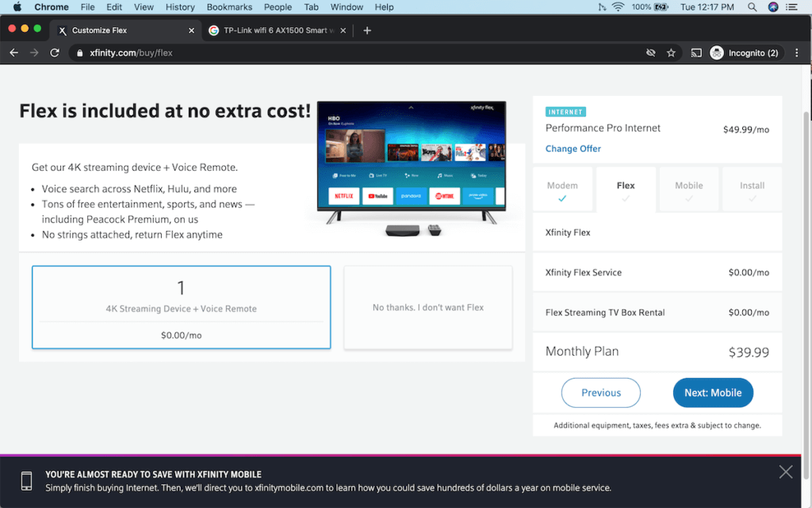This screenshot has width=812, height=508.
Task: Click the INTERNET badge label
Action: (x=565, y=112)
